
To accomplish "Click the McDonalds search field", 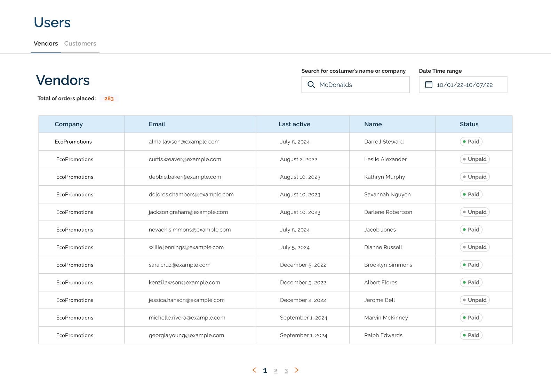I will pyautogui.click(x=356, y=85).
